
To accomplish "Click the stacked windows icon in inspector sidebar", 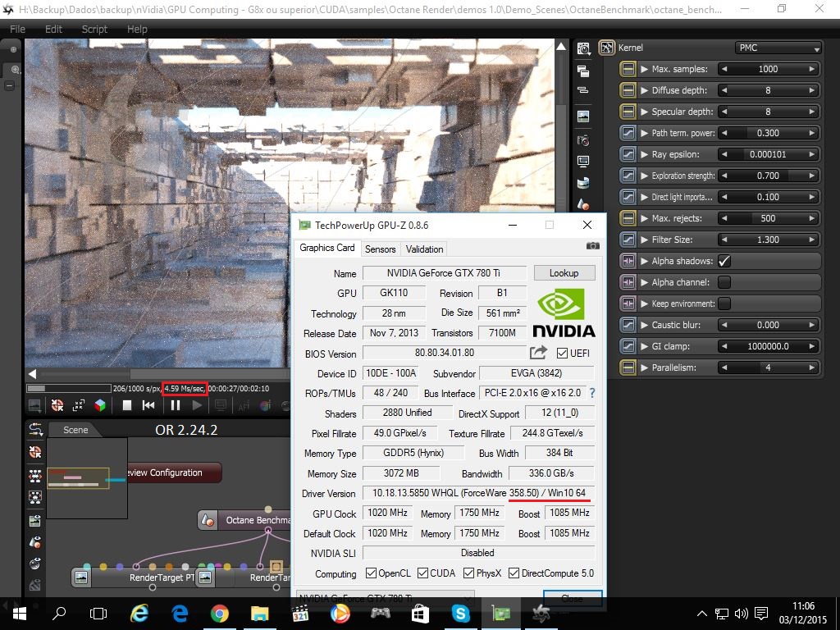I will (x=583, y=71).
